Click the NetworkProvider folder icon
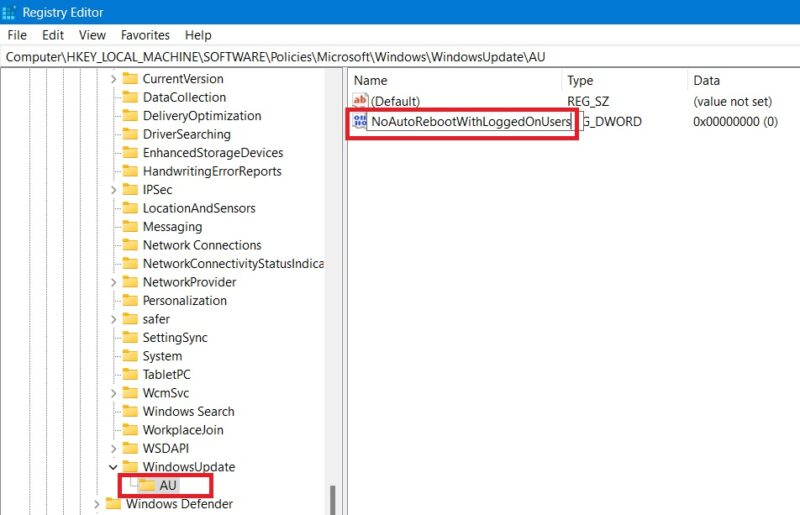Image resolution: width=800 pixels, height=515 pixels. click(130, 282)
